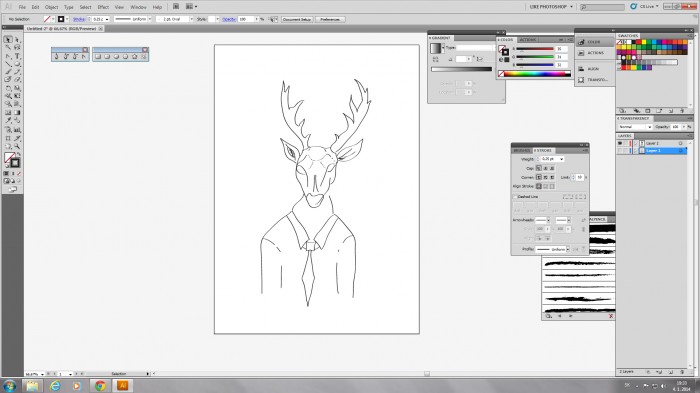Viewport: 700px width, 393px height.
Task: Open the Arrange Documents dropdown
Action: coord(192,7)
